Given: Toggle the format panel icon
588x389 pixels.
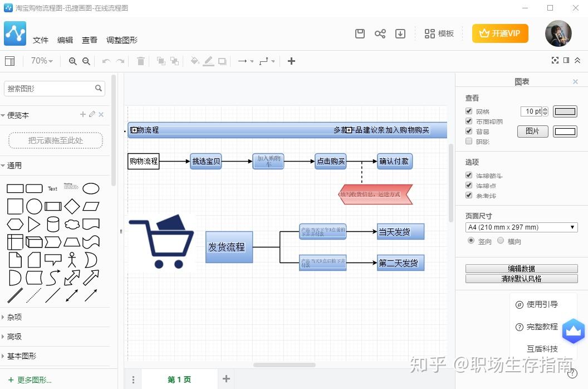Looking at the screenshot, I should click(566, 60).
